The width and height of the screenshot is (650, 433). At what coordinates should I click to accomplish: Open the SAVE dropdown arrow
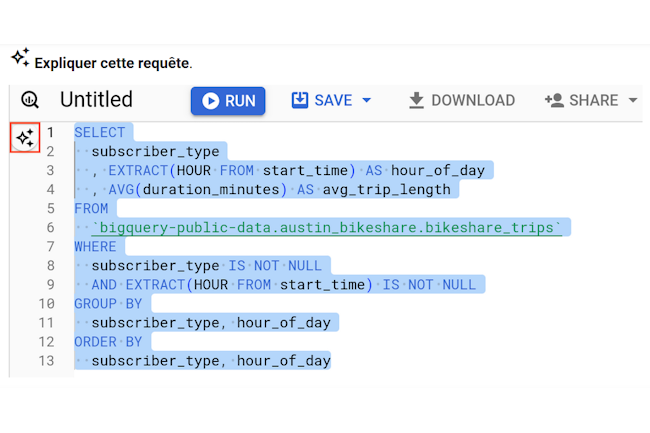tap(366, 100)
